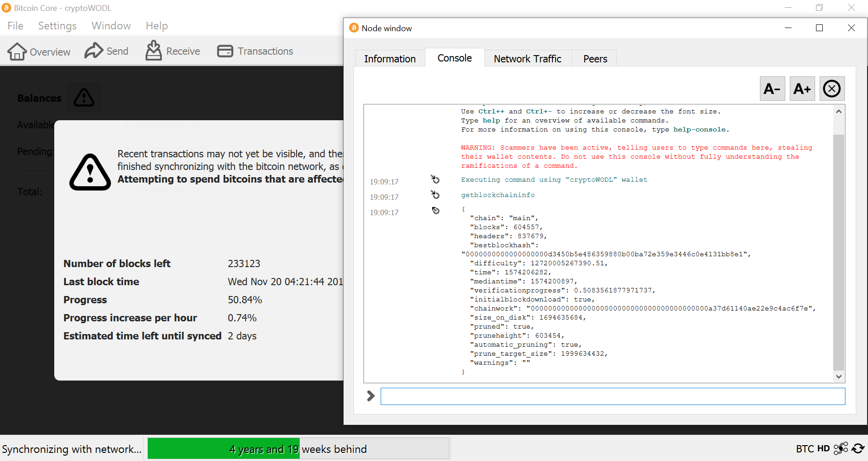Image resolution: width=868 pixels, height=461 pixels.
Task: Click the console prompt chevron icon
Action: pyautogui.click(x=371, y=396)
